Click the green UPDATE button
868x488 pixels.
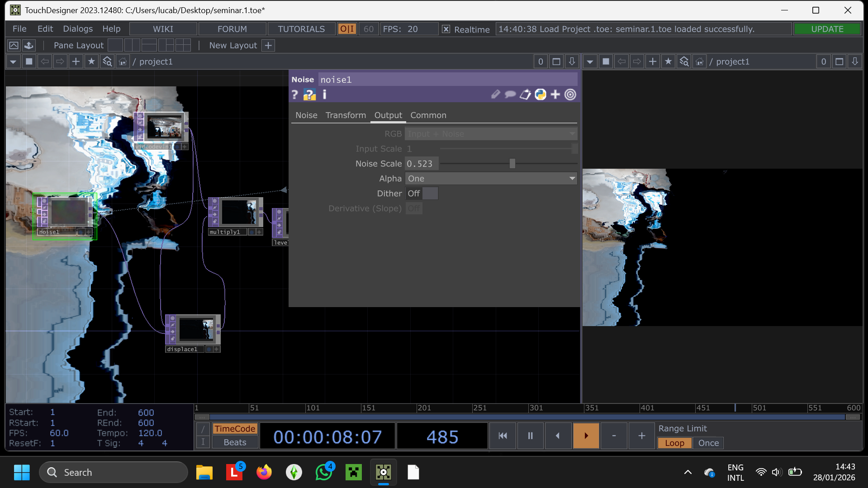(x=827, y=29)
